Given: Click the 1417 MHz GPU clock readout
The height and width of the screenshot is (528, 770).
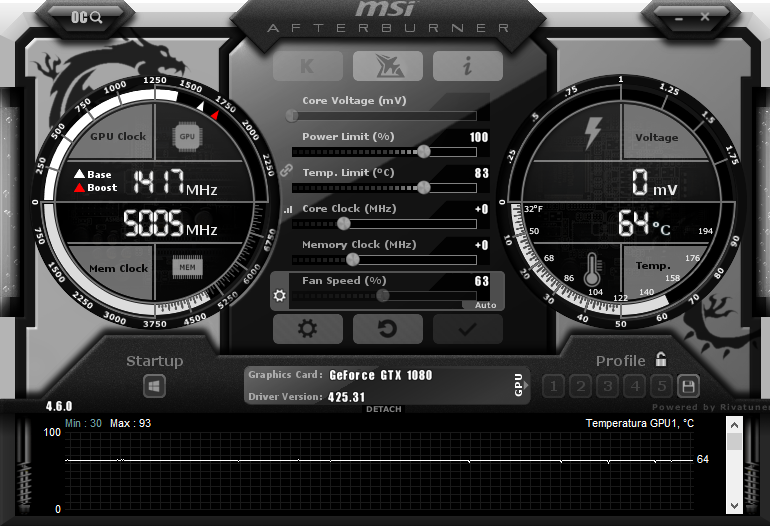Looking at the screenshot, I should tap(174, 182).
